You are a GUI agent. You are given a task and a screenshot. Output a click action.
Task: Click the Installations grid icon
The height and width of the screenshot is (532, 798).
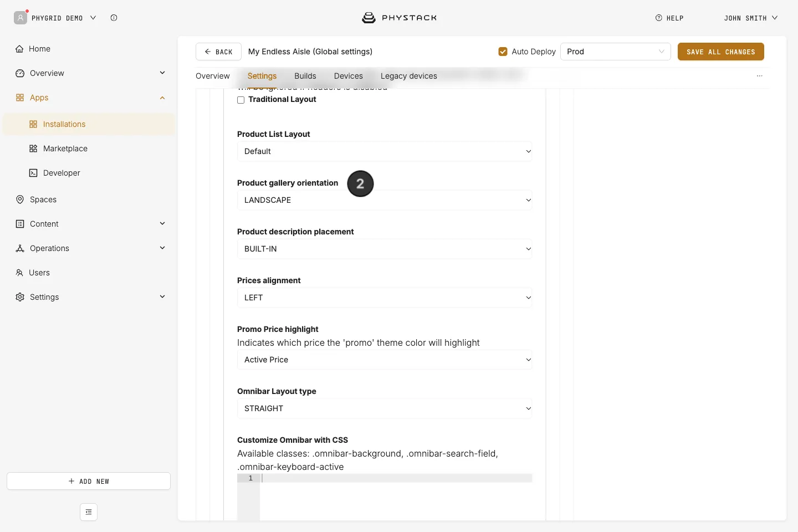(33, 124)
